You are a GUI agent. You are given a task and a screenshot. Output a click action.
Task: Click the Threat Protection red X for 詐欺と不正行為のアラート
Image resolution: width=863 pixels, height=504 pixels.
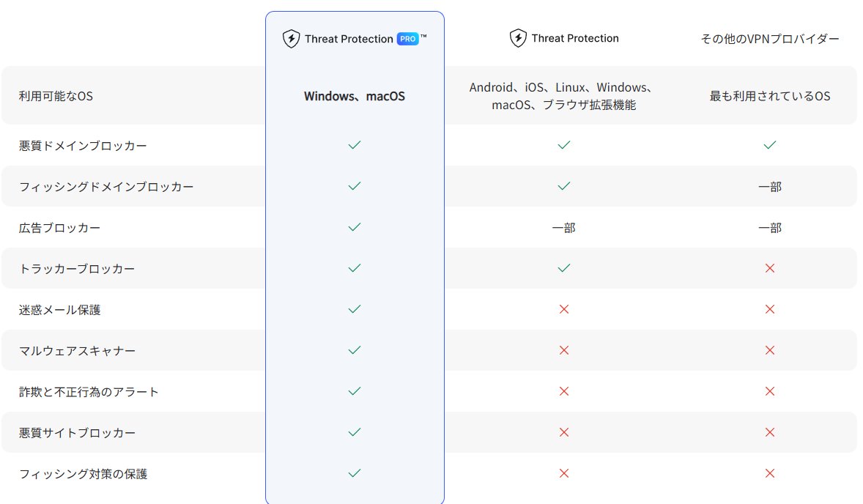click(x=563, y=391)
